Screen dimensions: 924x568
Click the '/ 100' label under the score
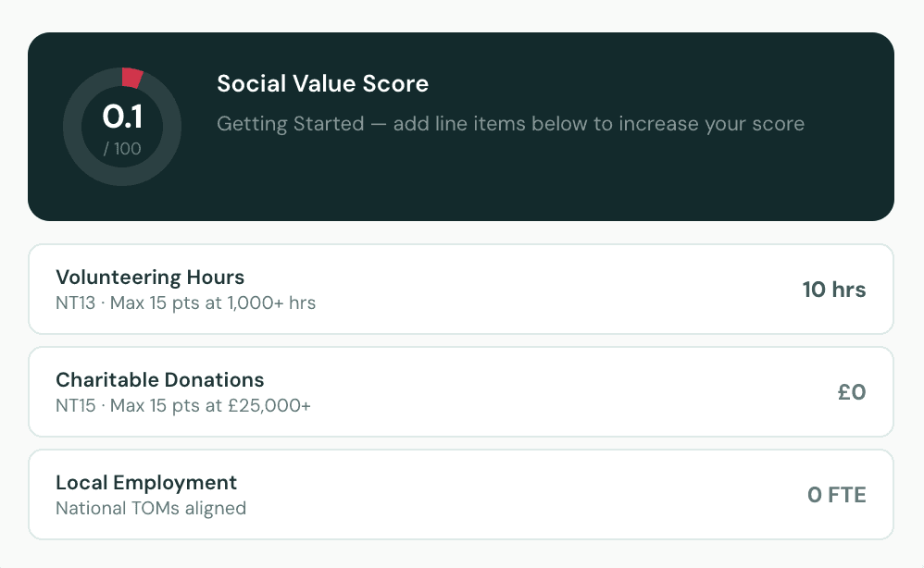pos(122,148)
